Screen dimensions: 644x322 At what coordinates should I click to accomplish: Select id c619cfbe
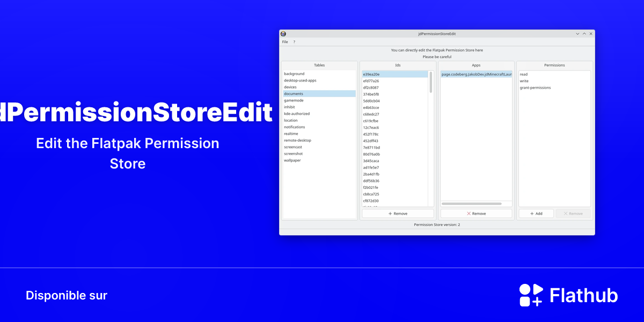(395, 121)
